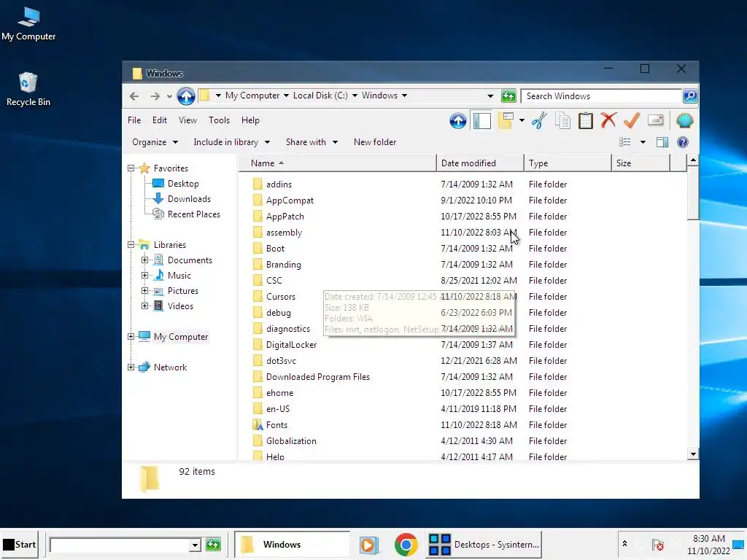Click the orange checkmark Properties icon
Viewport: 747px width, 560px height.
[632, 120]
